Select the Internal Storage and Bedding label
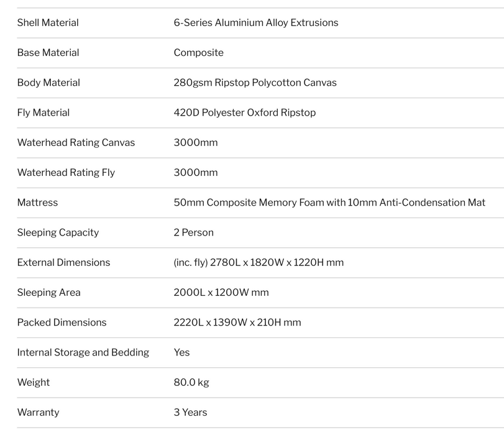 [83, 352]
